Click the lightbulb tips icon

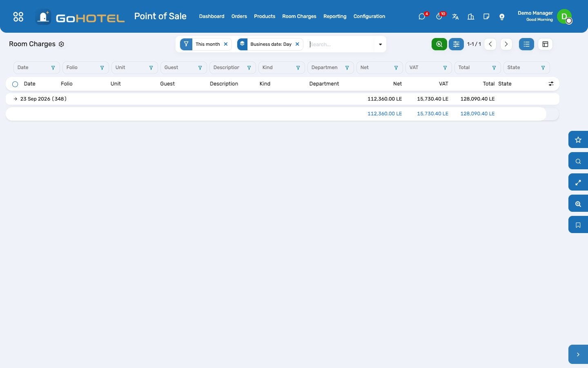(x=502, y=16)
